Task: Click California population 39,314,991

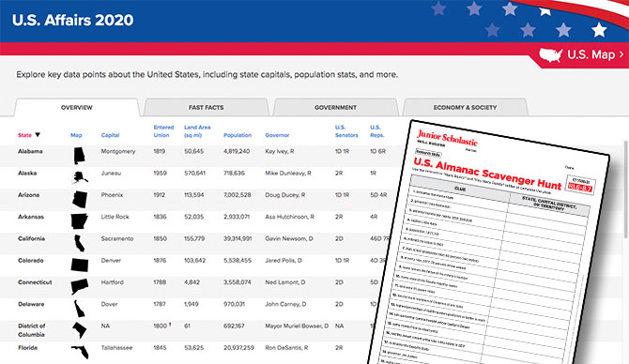Action: point(238,238)
